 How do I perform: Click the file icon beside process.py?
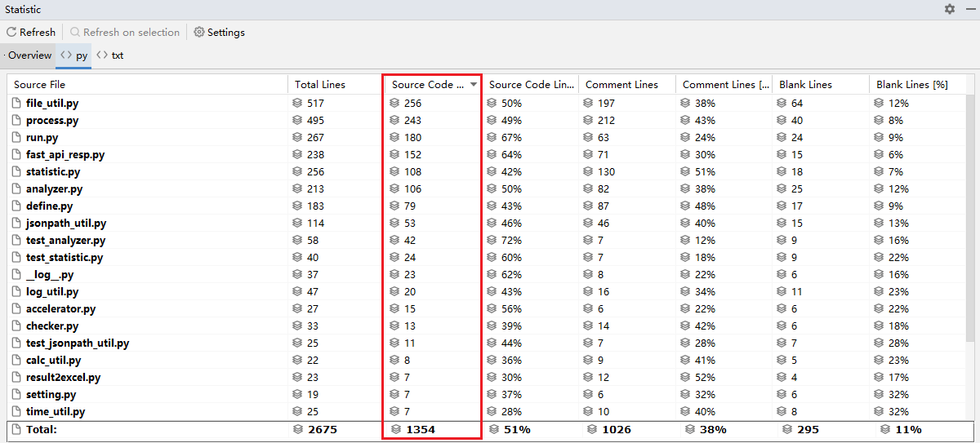click(x=16, y=121)
